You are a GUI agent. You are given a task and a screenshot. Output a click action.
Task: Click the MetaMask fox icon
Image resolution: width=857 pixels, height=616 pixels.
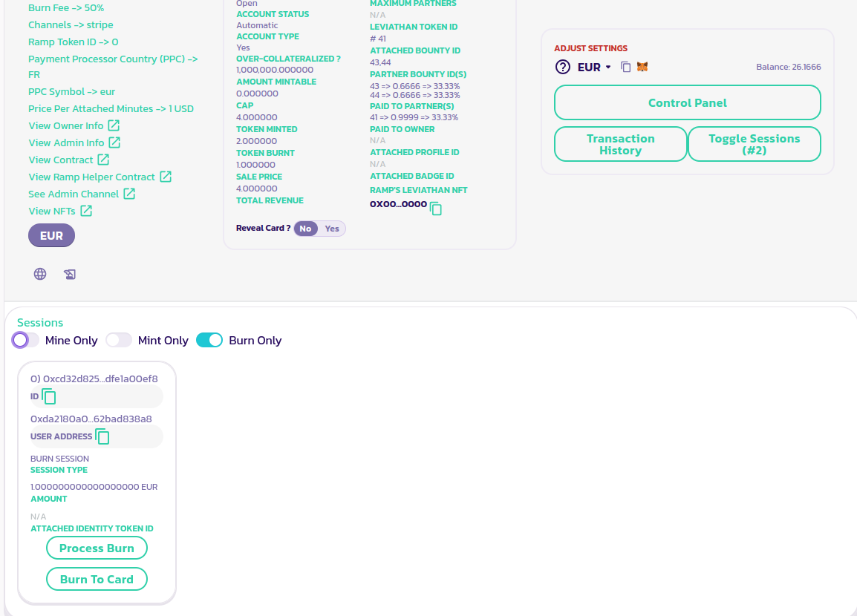pos(642,68)
